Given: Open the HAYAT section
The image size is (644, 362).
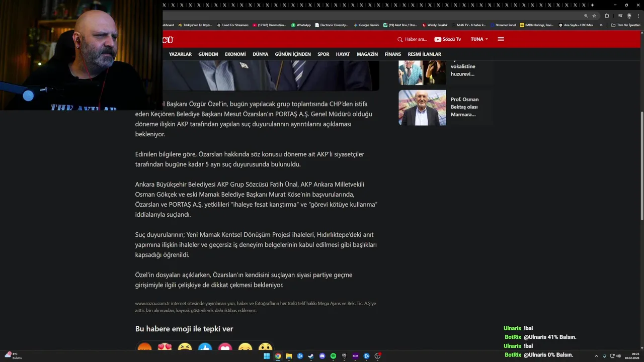Looking at the screenshot, I should click(x=343, y=54).
